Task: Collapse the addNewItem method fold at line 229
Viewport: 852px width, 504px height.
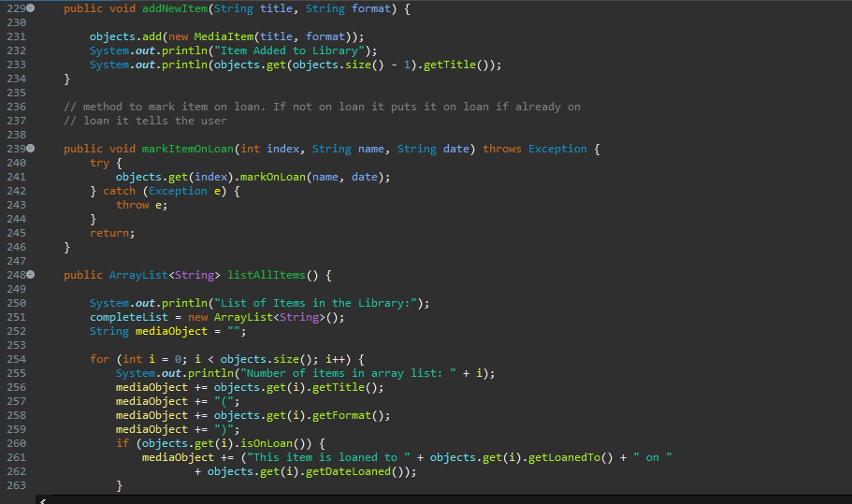Action: (31, 8)
